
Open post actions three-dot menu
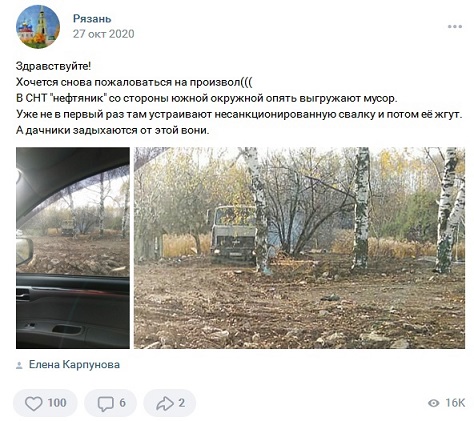[x=455, y=27]
